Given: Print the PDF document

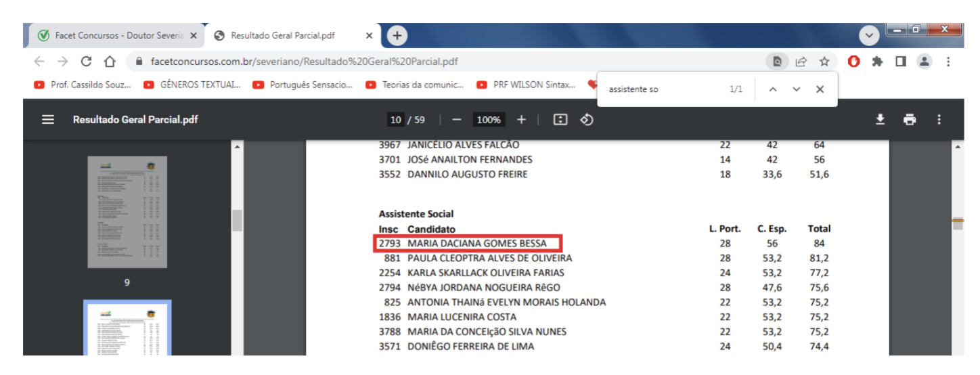Looking at the screenshot, I should coord(910,120).
